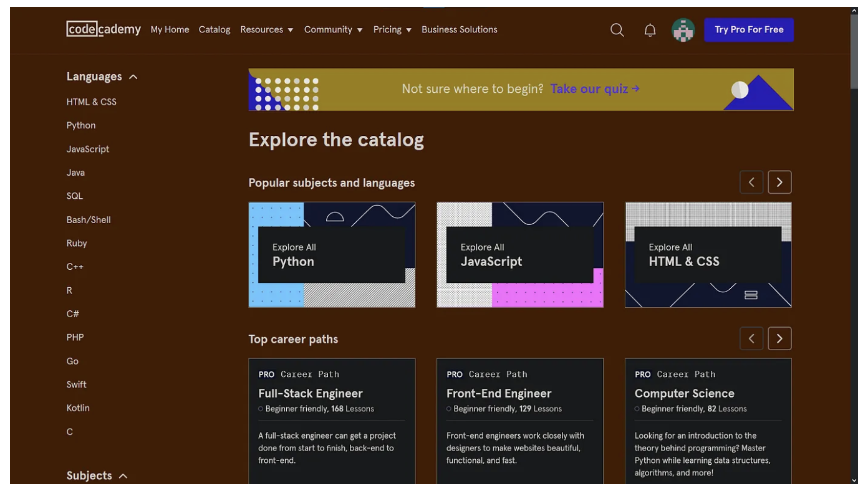
Task: Open Explore All HTML & CSS card
Action: pyautogui.click(x=708, y=255)
